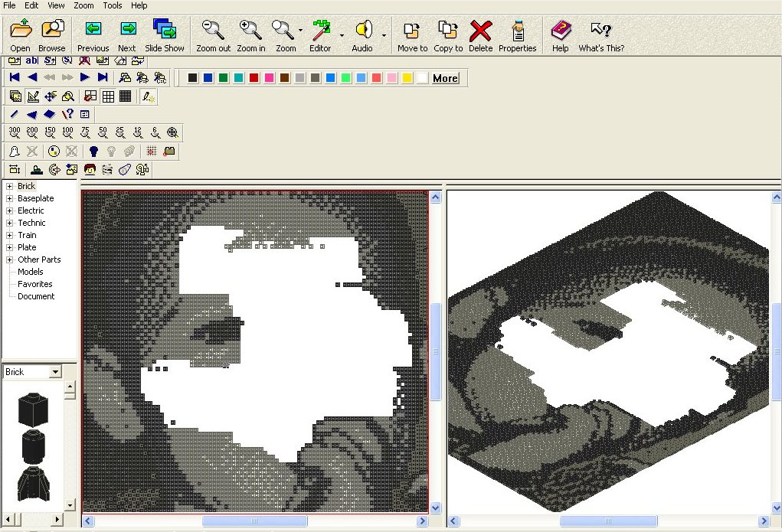Click the zoom-to-fit crosshair magnifier
The width and height of the screenshot is (782, 532).
pos(172,132)
